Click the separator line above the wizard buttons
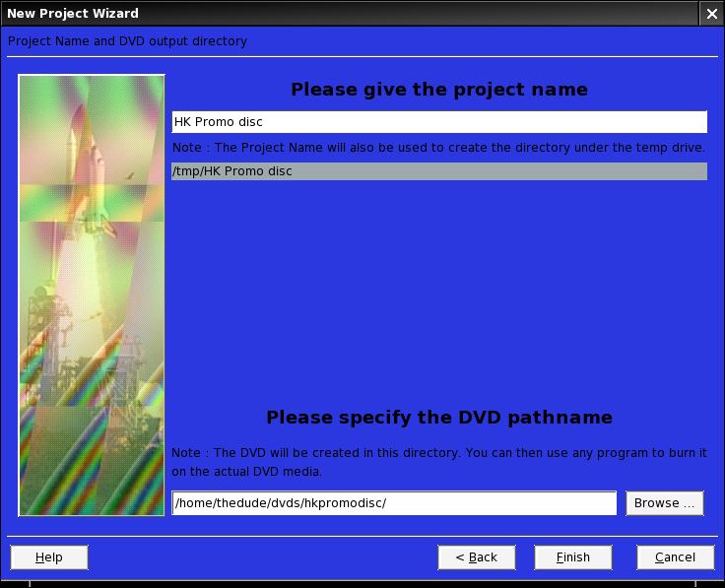This screenshot has width=725, height=588. click(x=362, y=537)
